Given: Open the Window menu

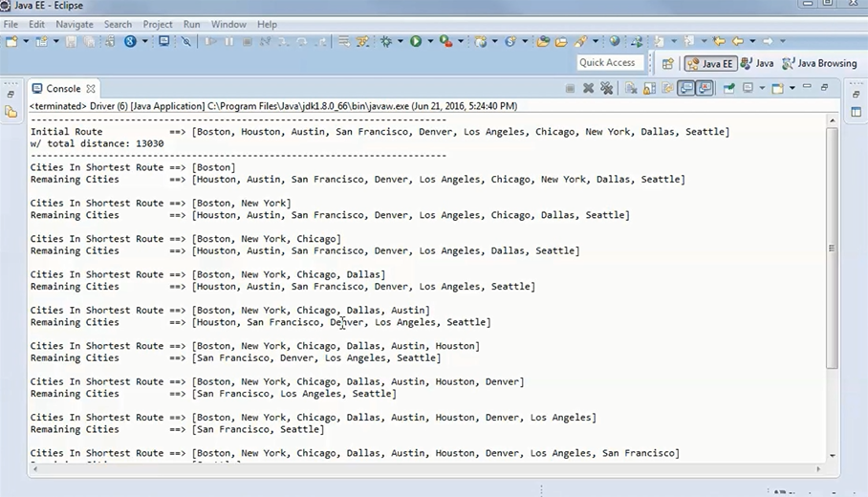Looking at the screenshot, I should tap(228, 24).
